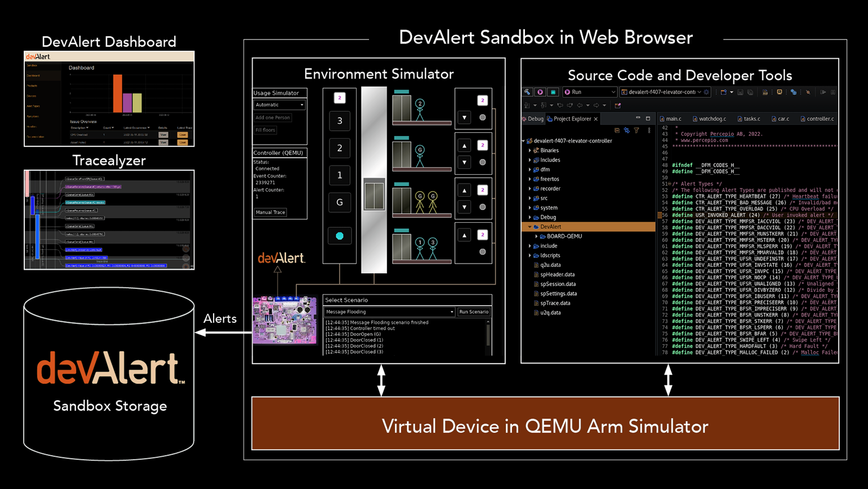Open launch configuration via the gear icon
The height and width of the screenshot is (489, 868).
706,92
